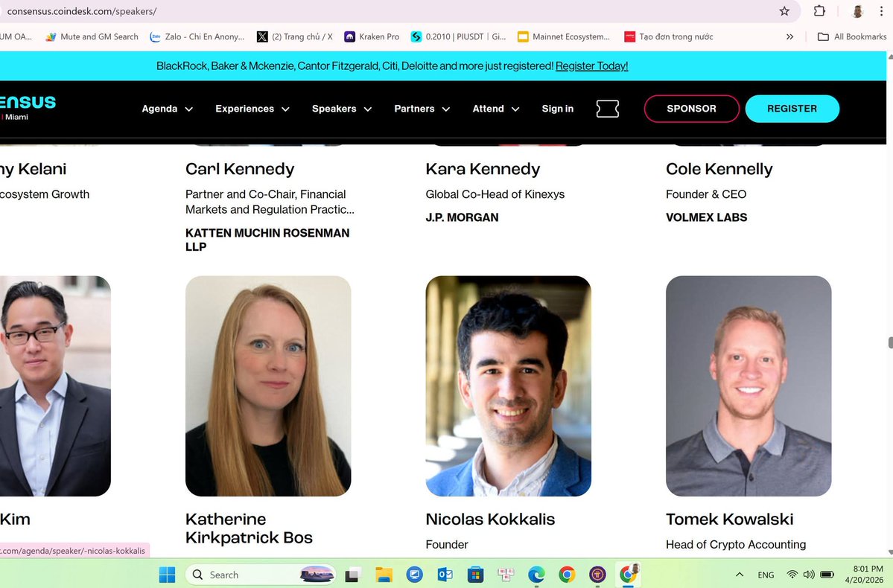Click the REGISTER button
893x588 pixels.
(x=792, y=109)
